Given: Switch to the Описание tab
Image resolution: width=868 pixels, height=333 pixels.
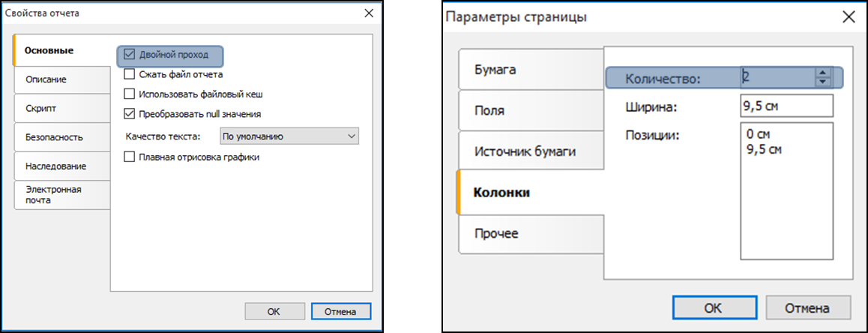Looking at the screenshot, I should click(x=61, y=79).
